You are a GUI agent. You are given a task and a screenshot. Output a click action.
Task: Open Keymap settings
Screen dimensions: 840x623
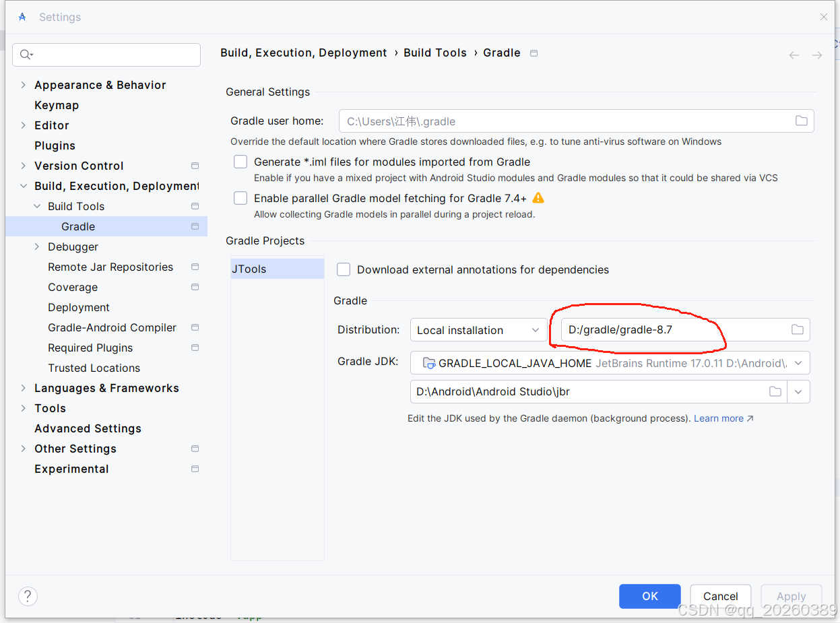coord(57,105)
